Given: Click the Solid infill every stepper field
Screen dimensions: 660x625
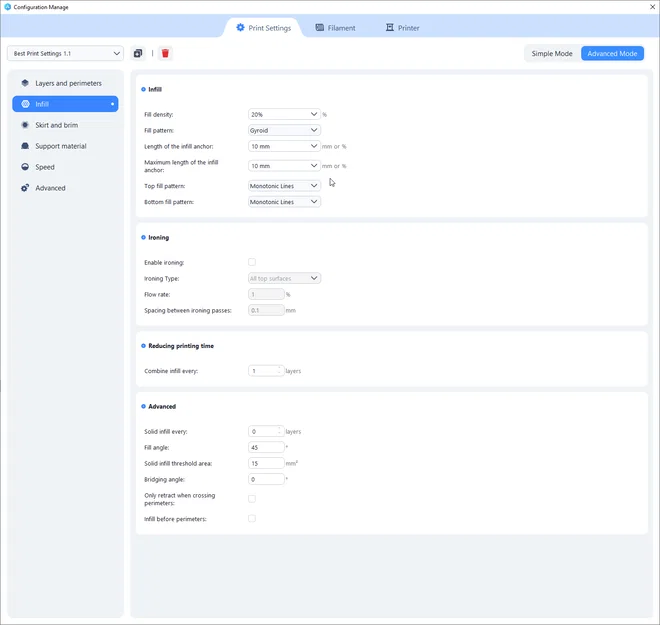Looking at the screenshot, I should tap(266, 431).
